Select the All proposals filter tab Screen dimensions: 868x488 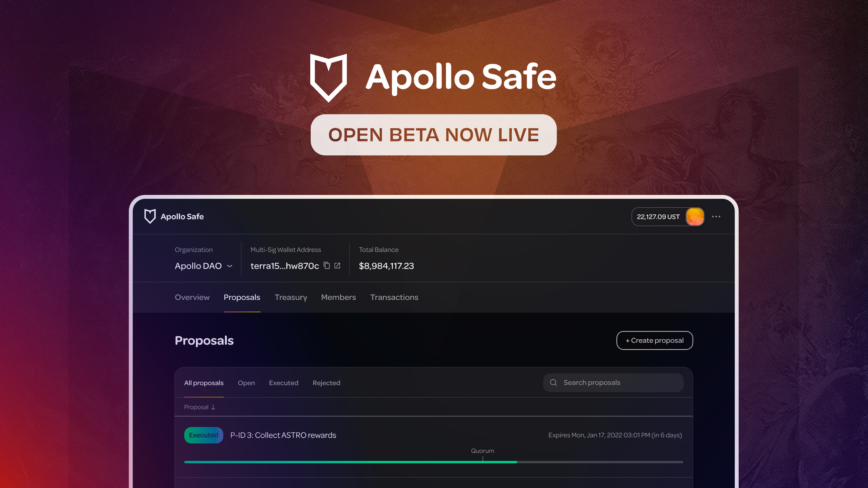(x=204, y=383)
